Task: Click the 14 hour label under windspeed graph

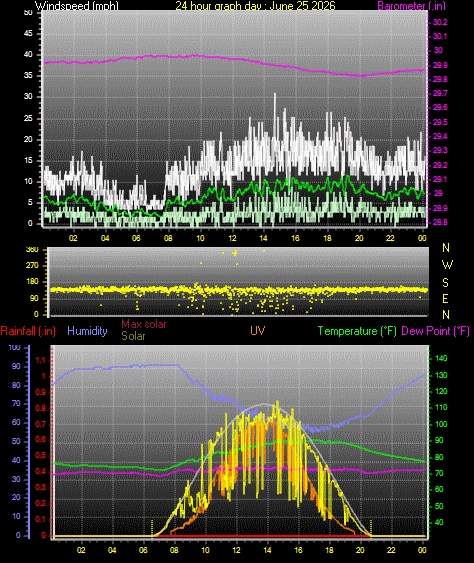Action: point(263,238)
